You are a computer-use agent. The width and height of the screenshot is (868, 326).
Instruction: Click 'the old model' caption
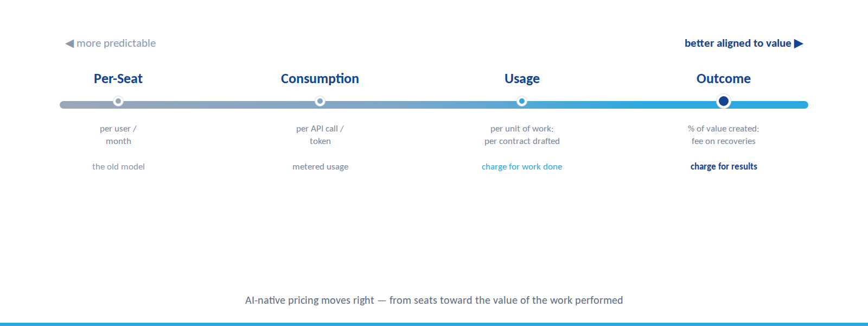tap(118, 167)
